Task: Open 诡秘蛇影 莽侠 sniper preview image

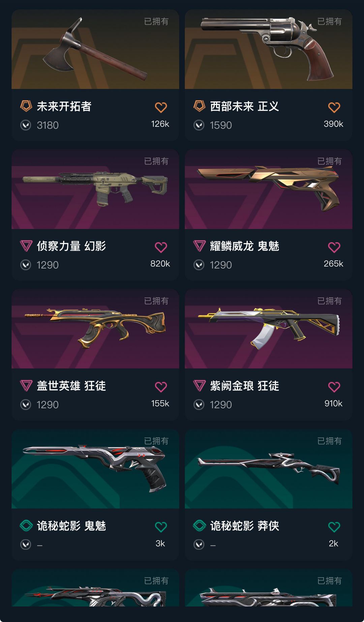Action: (269, 469)
